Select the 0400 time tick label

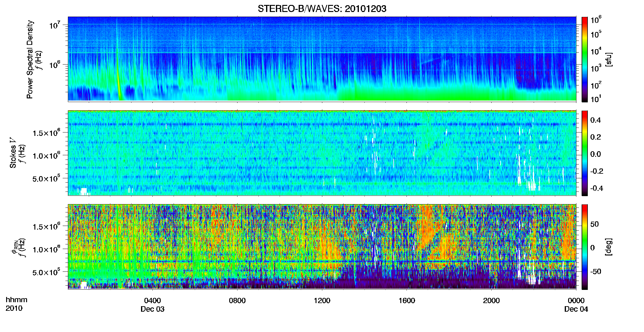[152, 300]
